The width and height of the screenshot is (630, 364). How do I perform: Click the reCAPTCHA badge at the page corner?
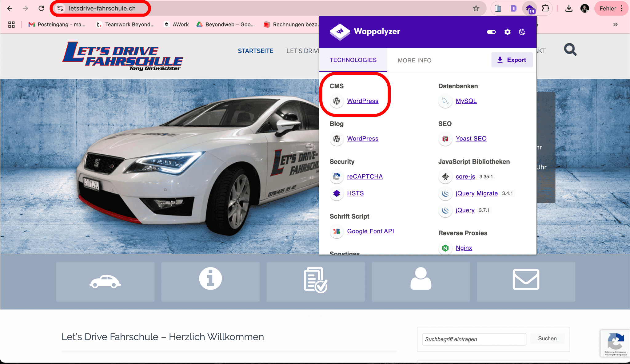615,343
